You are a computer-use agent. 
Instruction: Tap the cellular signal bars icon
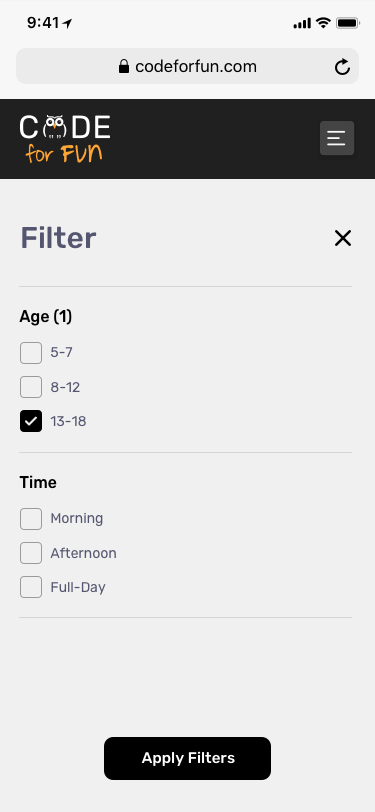pyautogui.click(x=302, y=23)
